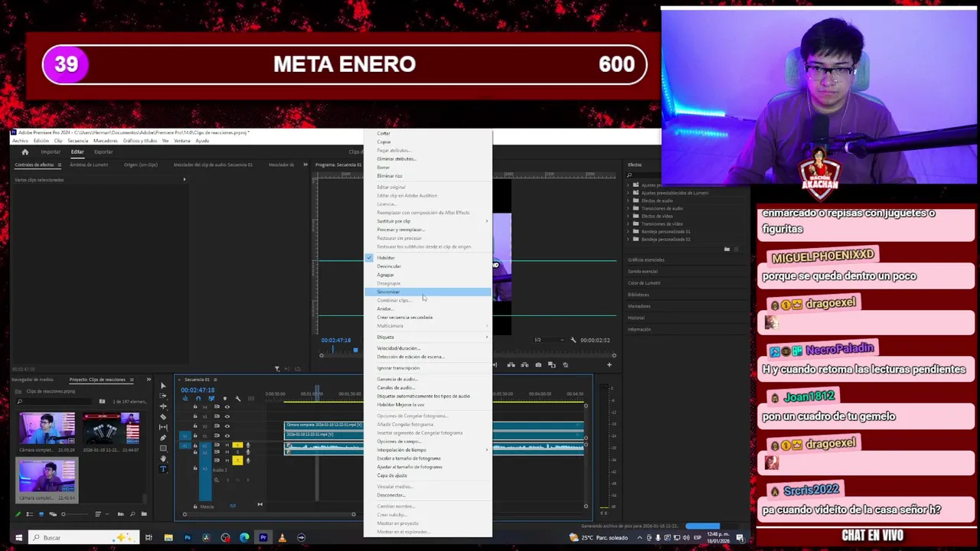
Task: Toggle V3 track output eye
Action: tap(227, 416)
